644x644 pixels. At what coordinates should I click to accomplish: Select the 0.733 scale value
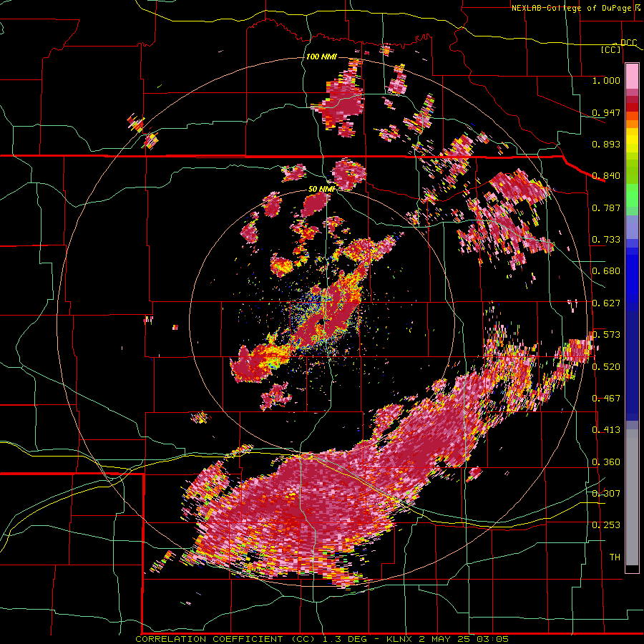click(606, 240)
